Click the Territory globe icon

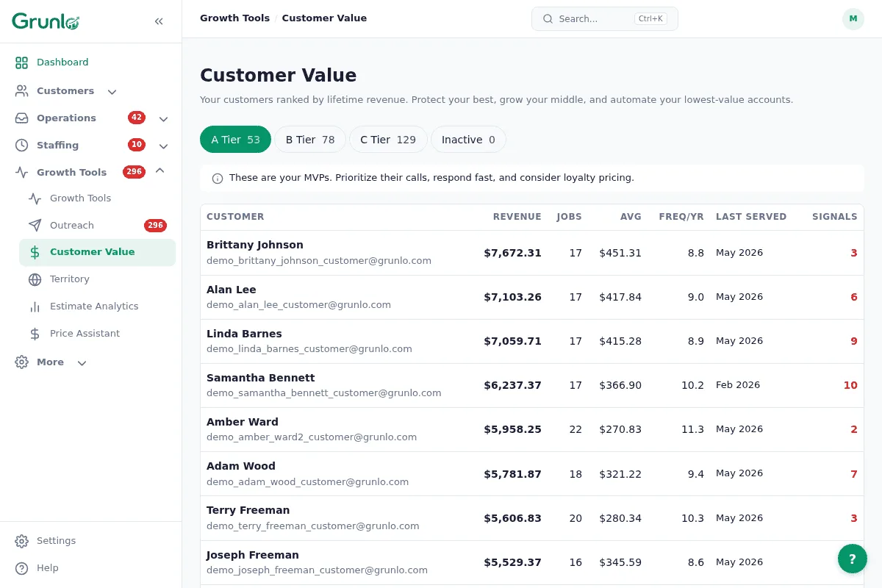click(x=35, y=279)
